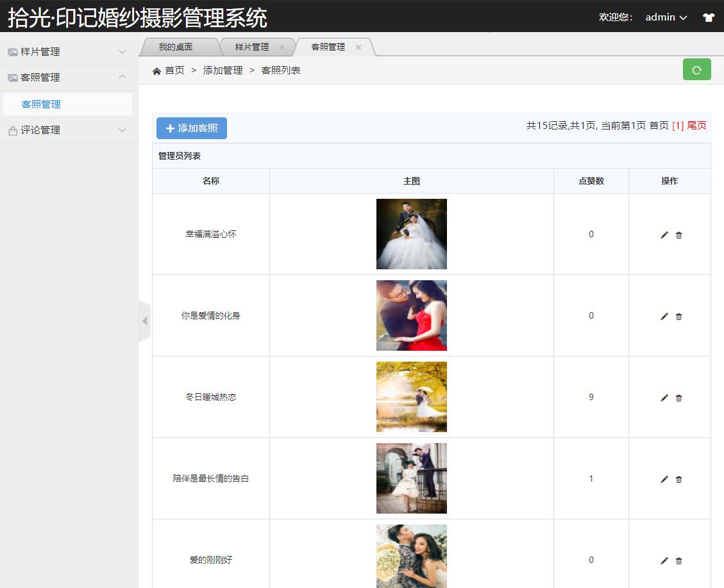
Task: Delete the 陪伴是最长情的告白 record
Action: tap(678, 479)
